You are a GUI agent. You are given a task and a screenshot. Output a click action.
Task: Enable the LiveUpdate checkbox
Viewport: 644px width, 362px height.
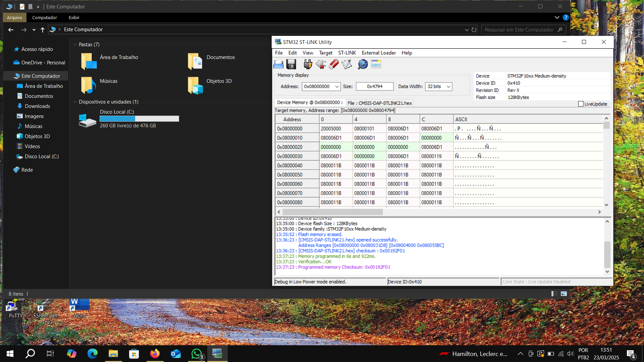pyautogui.click(x=581, y=104)
